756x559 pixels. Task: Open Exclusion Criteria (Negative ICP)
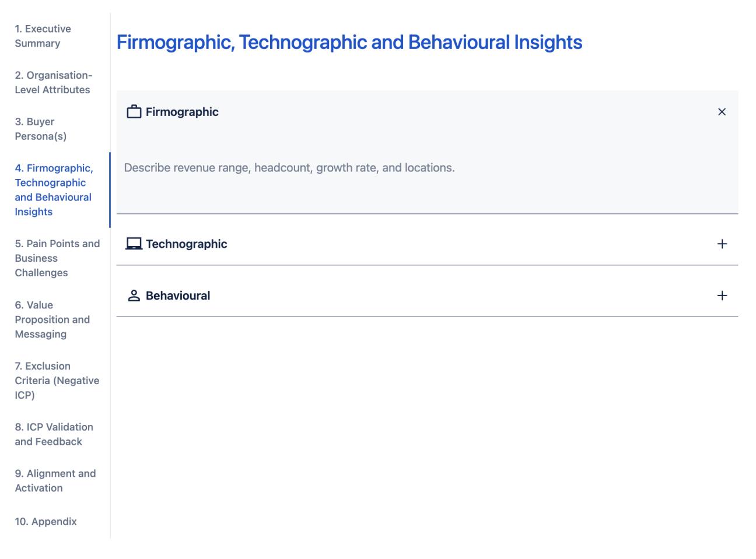tap(57, 380)
